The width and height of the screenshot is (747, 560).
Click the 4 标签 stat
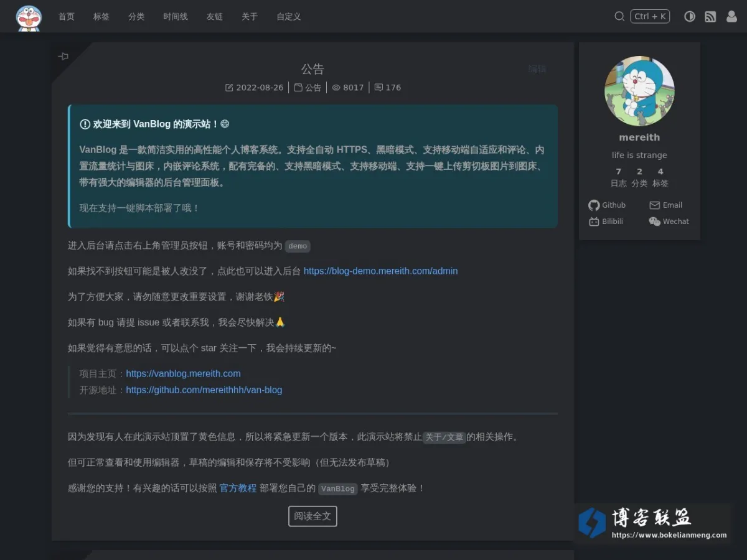pyautogui.click(x=660, y=177)
